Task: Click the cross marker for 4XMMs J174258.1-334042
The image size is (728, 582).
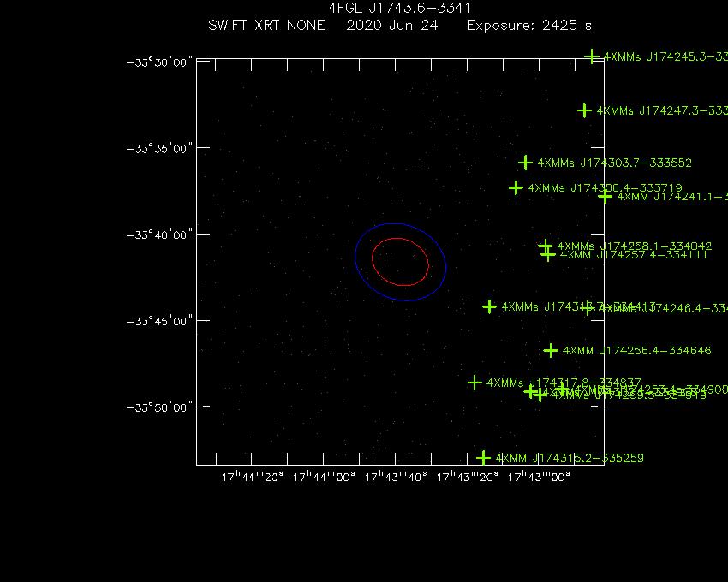Action: 546,246
